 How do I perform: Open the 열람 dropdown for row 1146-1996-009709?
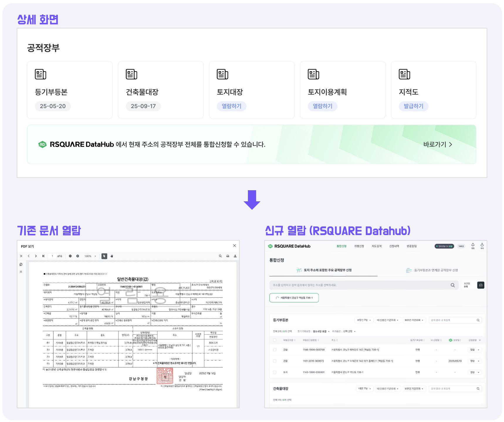[x=475, y=350]
